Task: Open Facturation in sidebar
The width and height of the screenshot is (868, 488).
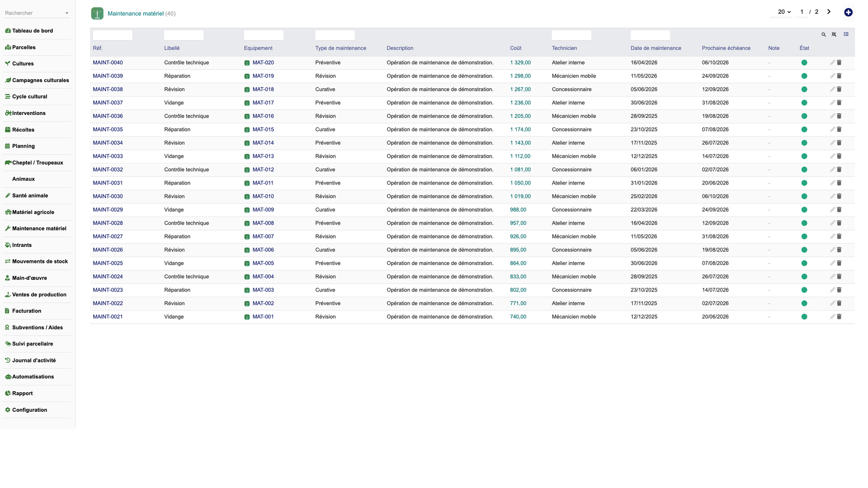Action: (26, 311)
